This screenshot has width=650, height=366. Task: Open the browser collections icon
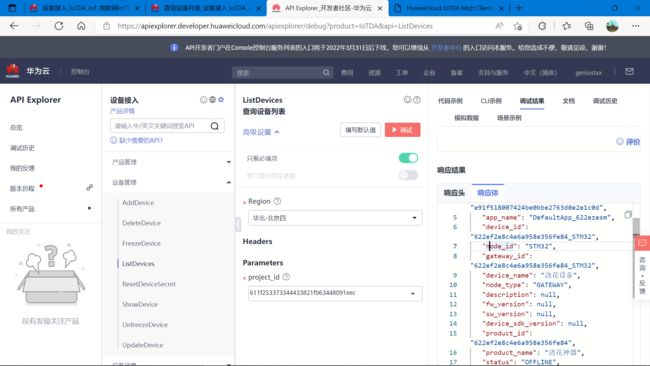(589, 26)
